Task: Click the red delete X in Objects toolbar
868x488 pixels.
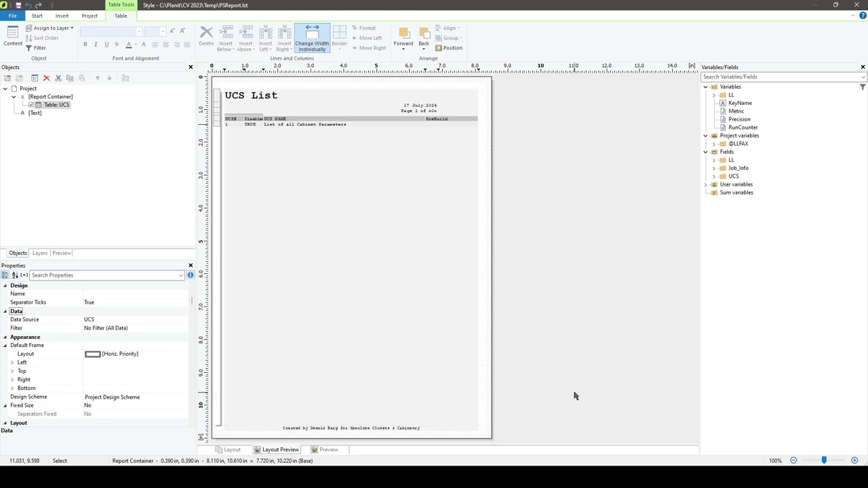Action: click(x=46, y=79)
